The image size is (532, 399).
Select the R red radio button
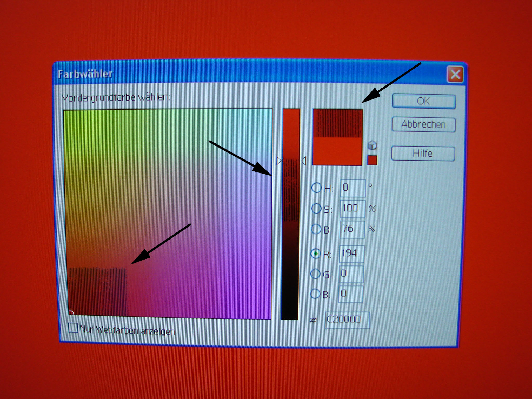(316, 254)
